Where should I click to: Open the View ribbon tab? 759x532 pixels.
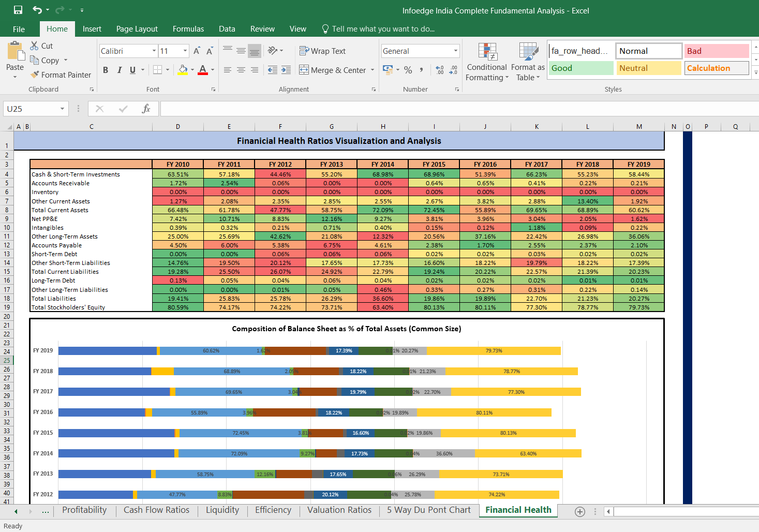click(x=298, y=29)
